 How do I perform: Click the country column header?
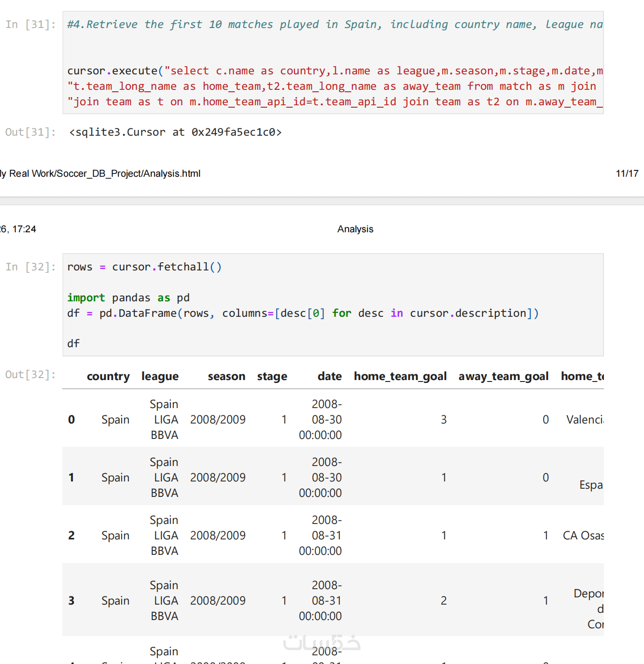click(x=108, y=377)
